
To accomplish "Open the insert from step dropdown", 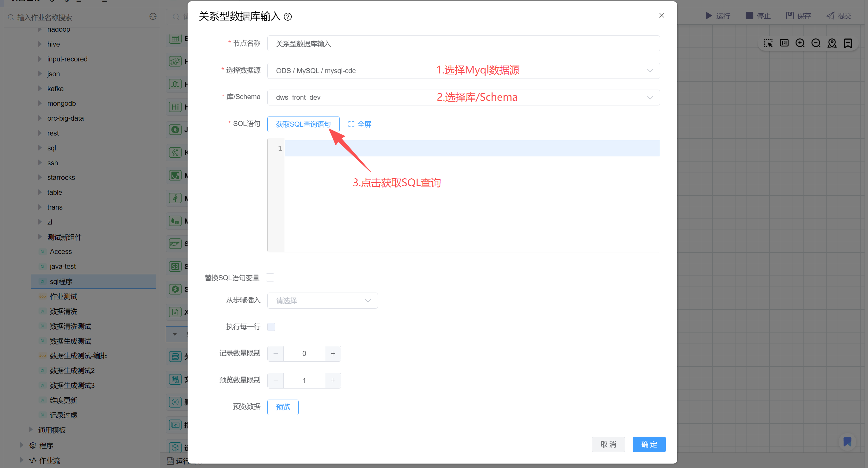I will [322, 300].
